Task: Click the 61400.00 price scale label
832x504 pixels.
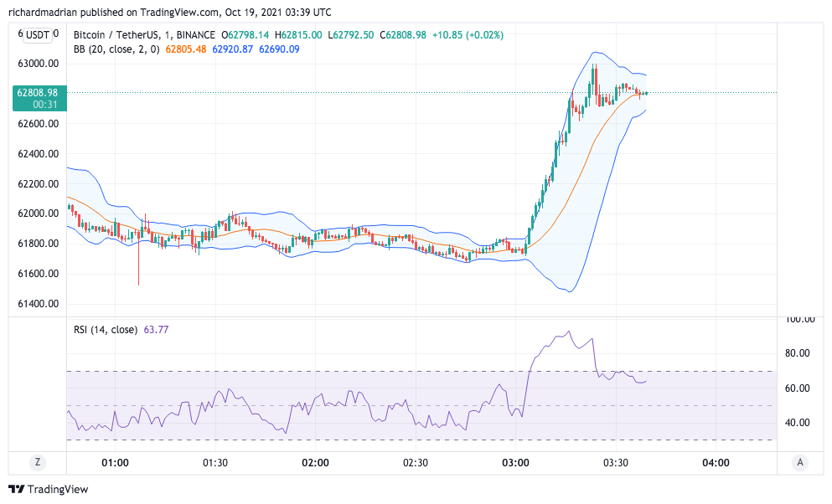Action: click(39, 304)
